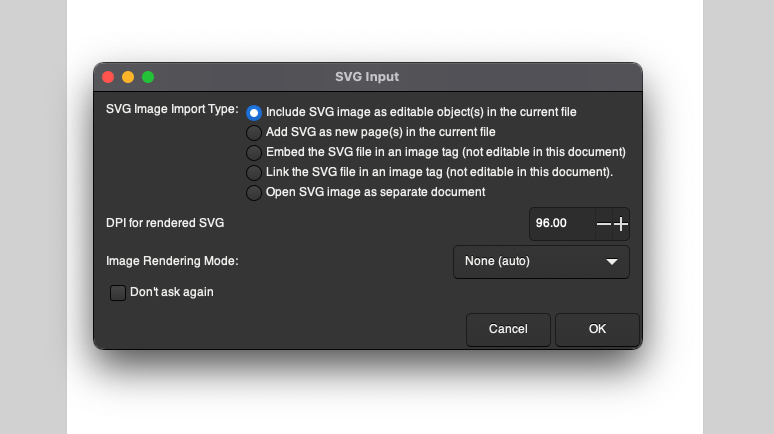Click the SVG Input title bar

coord(367,77)
